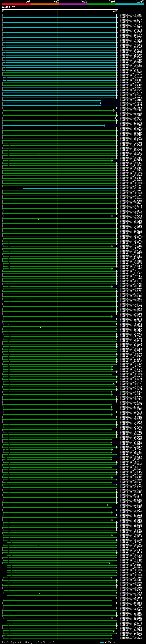Open hit UniRef100_Q13SR6
Image resolution: width=146 pixels, height=644 pixels.
click(131, 170)
